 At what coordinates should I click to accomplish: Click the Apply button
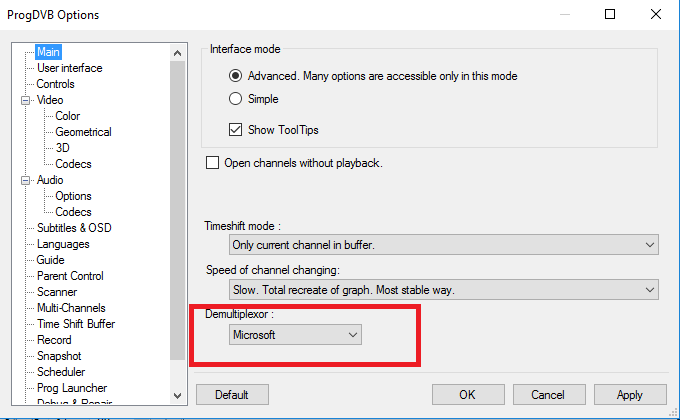click(630, 395)
